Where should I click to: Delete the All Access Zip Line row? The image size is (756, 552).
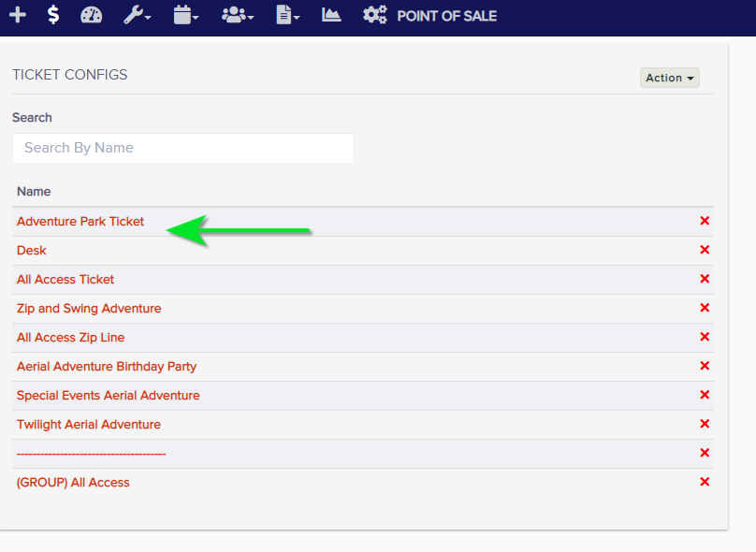[x=705, y=337]
